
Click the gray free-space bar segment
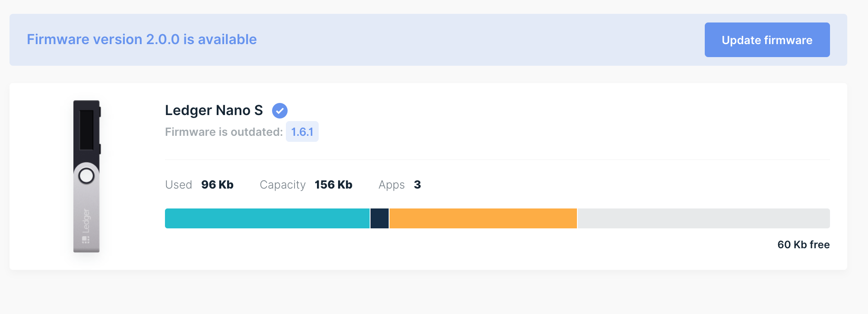(704, 218)
